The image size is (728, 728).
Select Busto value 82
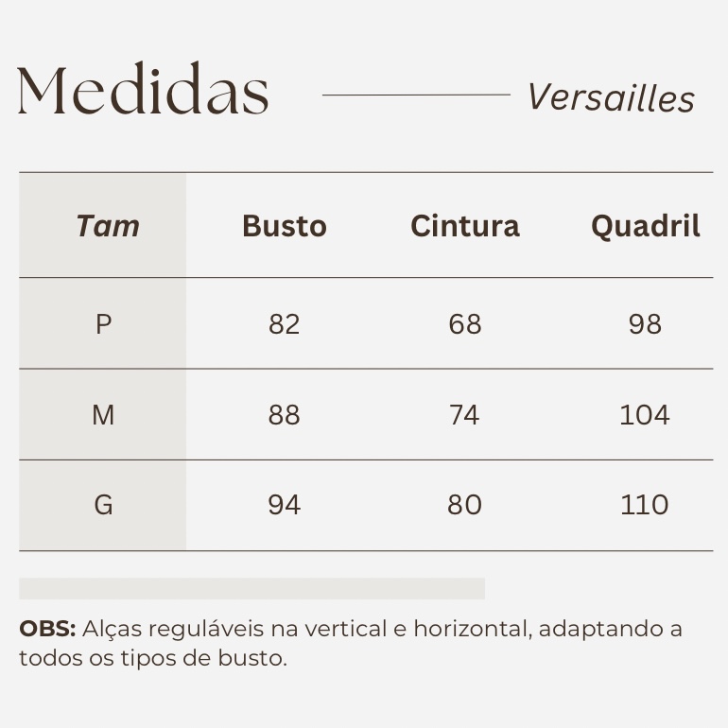(285, 324)
